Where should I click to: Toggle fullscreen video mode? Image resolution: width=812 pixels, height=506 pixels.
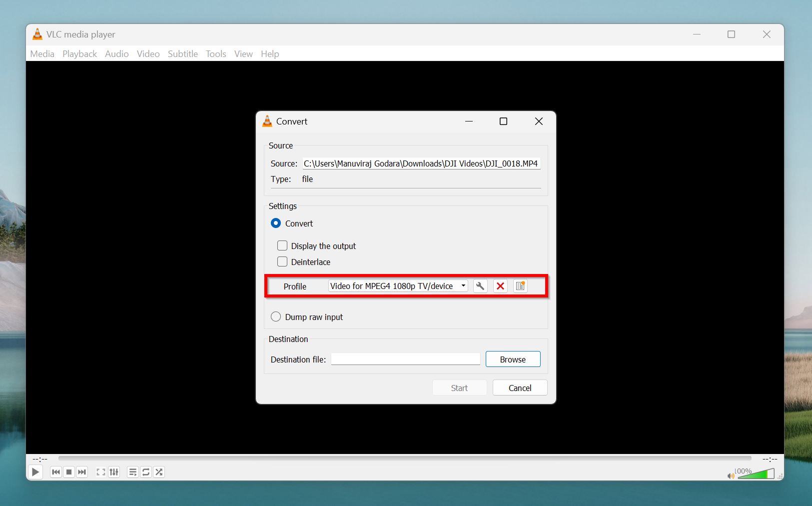point(101,472)
